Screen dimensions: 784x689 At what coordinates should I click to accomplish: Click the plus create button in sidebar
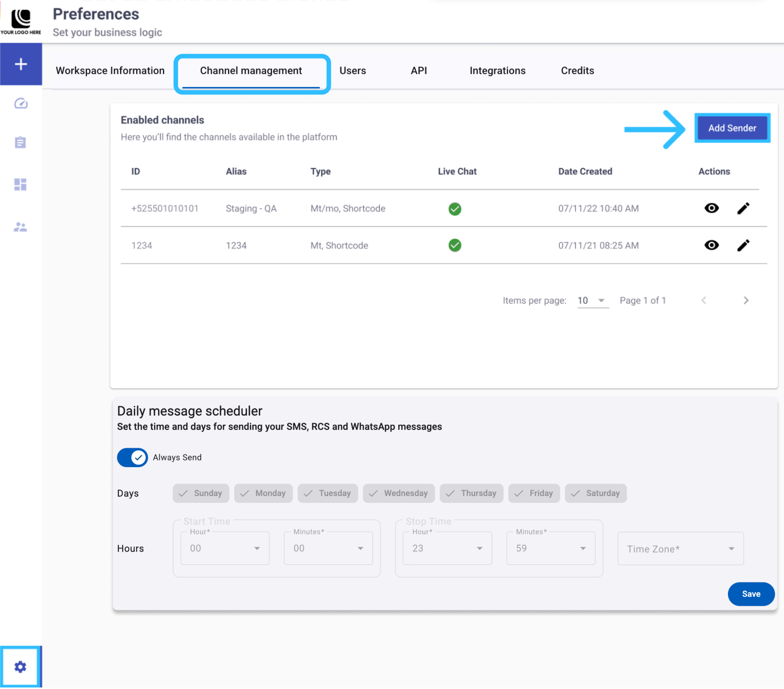(21, 64)
